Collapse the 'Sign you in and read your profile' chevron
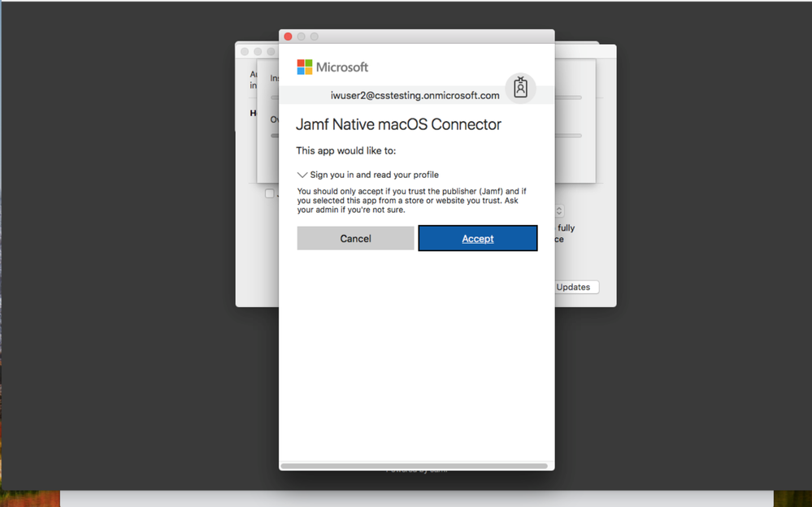The height and width of the screenshot is (507, 812). pos(302,175)
